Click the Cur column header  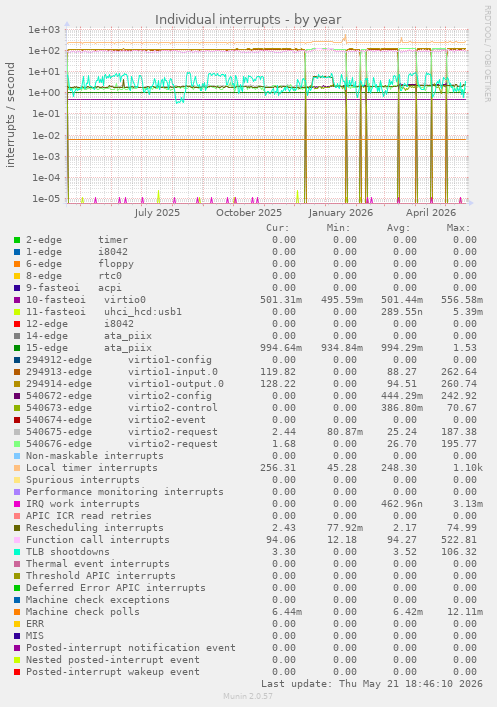pos(277,228)
